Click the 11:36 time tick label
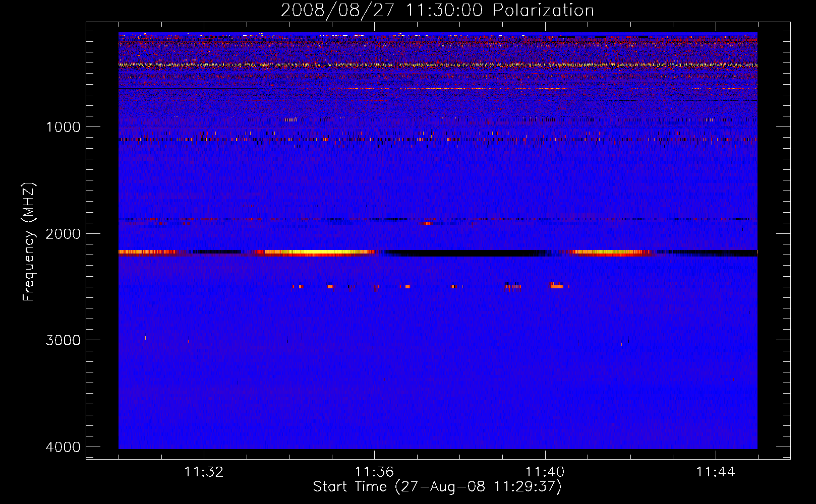Screen dimensions: 816x504 pos(374,472)
